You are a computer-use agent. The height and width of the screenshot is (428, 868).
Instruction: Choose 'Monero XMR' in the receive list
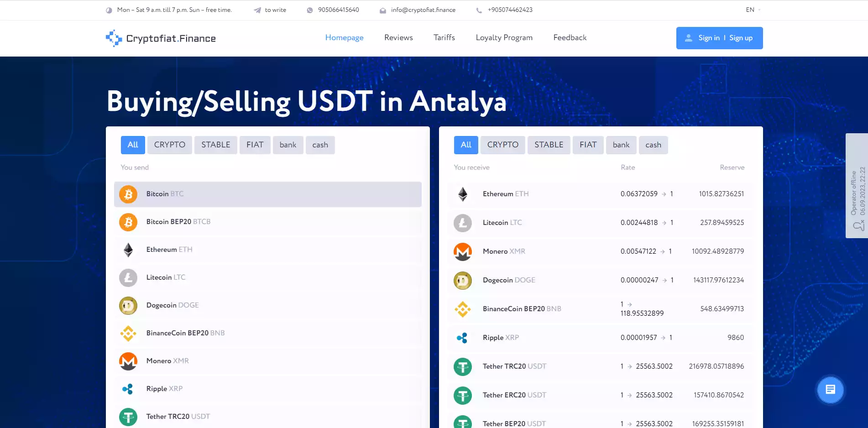point(601,252)
